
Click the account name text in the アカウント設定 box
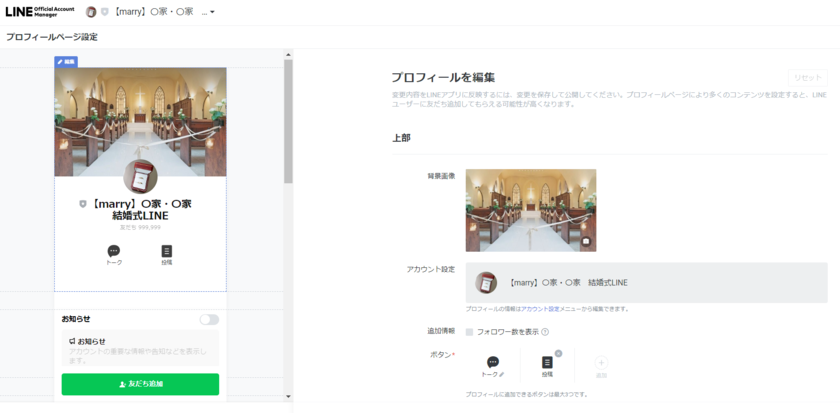[x=567, y=282]
